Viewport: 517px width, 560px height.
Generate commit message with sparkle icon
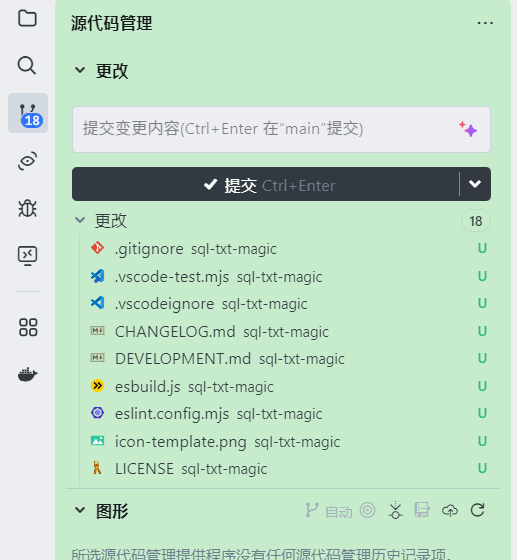pyautogui.click(x=468, y=129)
